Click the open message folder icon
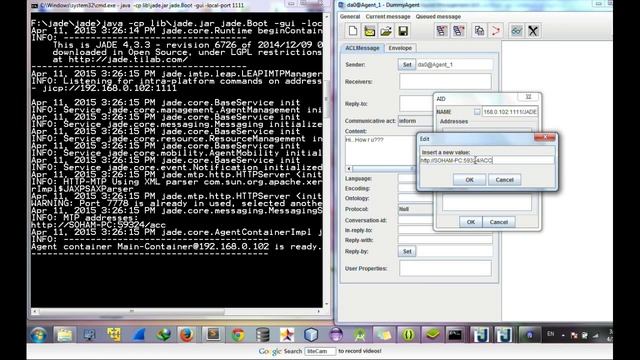Viewport: 640px width, 360px height. [386, 31]
